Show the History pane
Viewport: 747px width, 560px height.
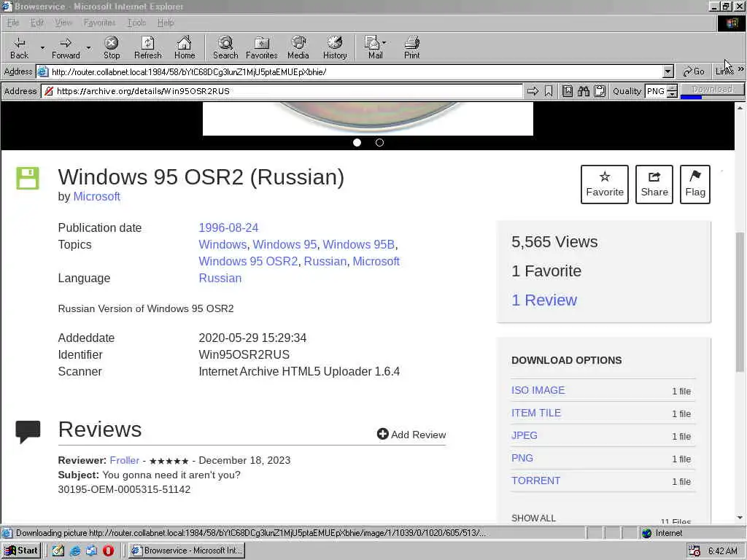[x=335, y=47]
